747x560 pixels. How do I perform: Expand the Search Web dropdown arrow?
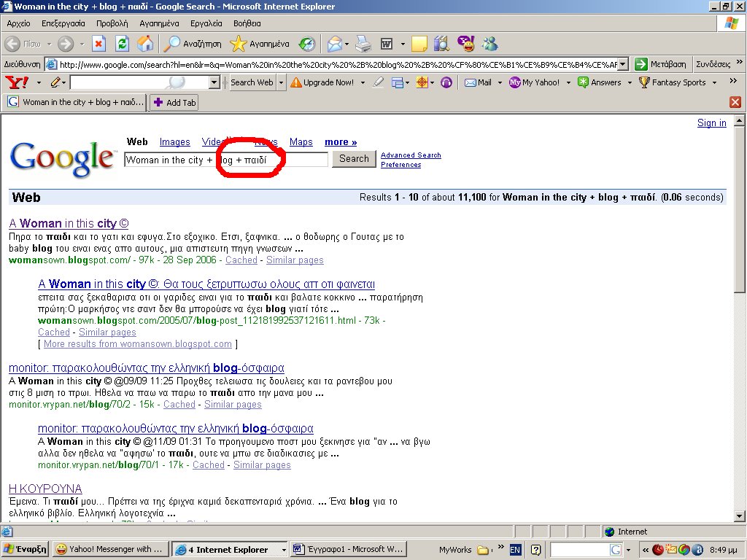tap(281, 83)
